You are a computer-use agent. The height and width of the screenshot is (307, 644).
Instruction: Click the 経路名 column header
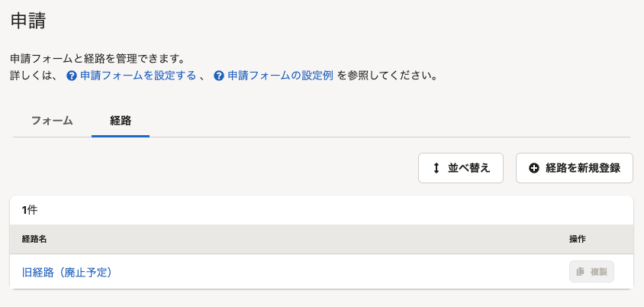[x=34, y=239]
